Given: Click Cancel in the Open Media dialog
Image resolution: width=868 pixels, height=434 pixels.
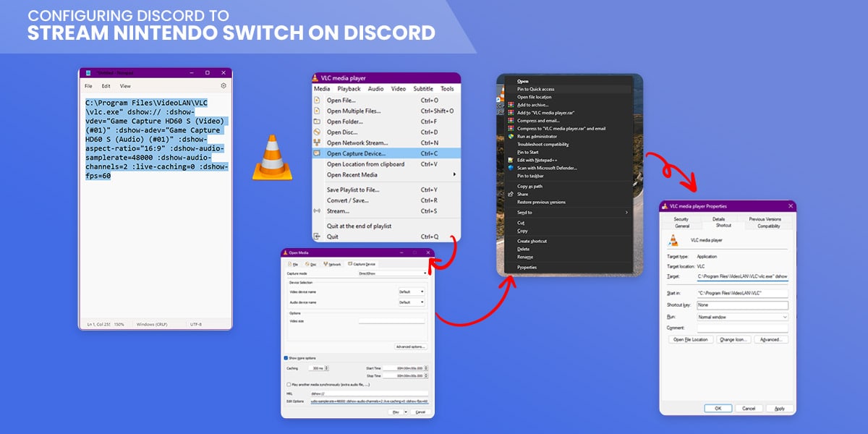Looking at the screenshot, I should click(420, 412).
